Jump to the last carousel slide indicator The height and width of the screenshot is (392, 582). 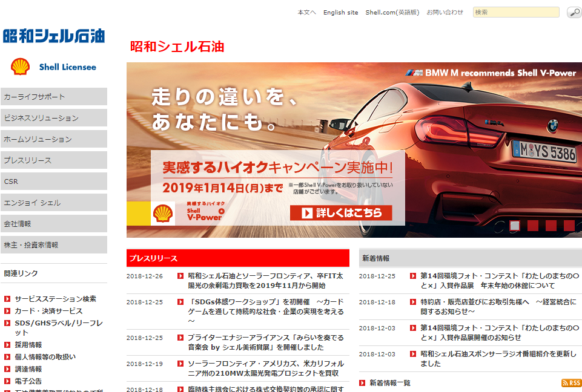pyautogui.click(x=569, y=226)
